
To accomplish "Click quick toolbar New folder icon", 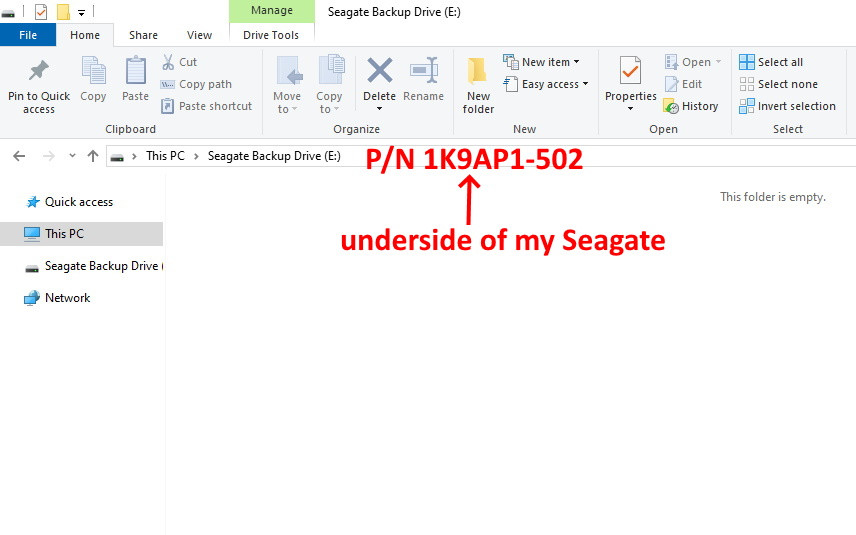I will point(63,11).
